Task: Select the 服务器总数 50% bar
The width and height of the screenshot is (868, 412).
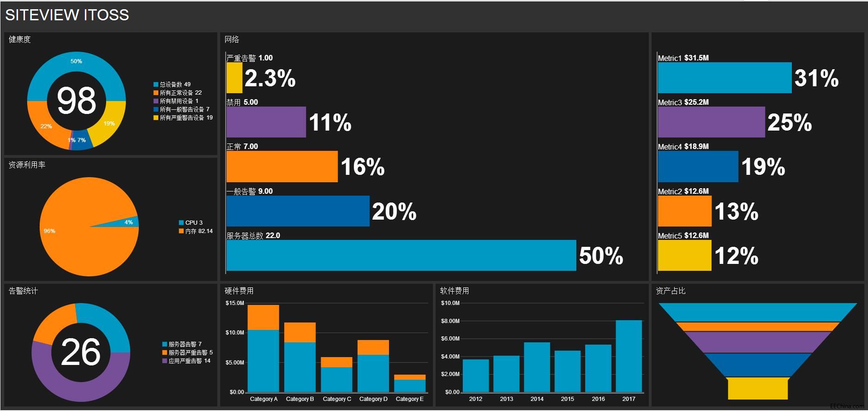Action: tap(401, 256)
